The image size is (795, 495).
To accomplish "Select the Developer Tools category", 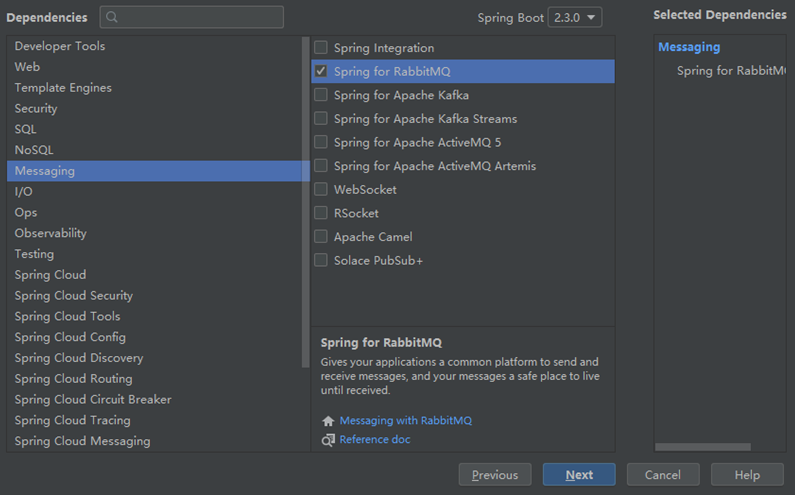I will 60,46.
